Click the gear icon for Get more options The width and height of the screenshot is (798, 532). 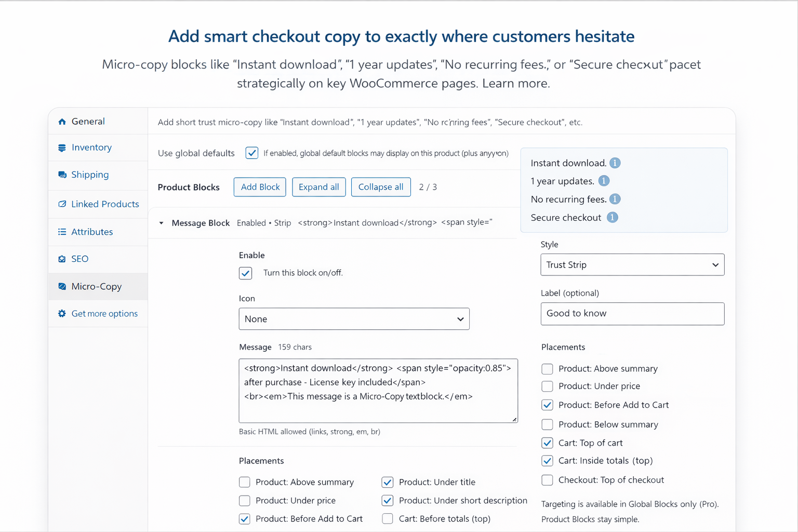(62, 313)
